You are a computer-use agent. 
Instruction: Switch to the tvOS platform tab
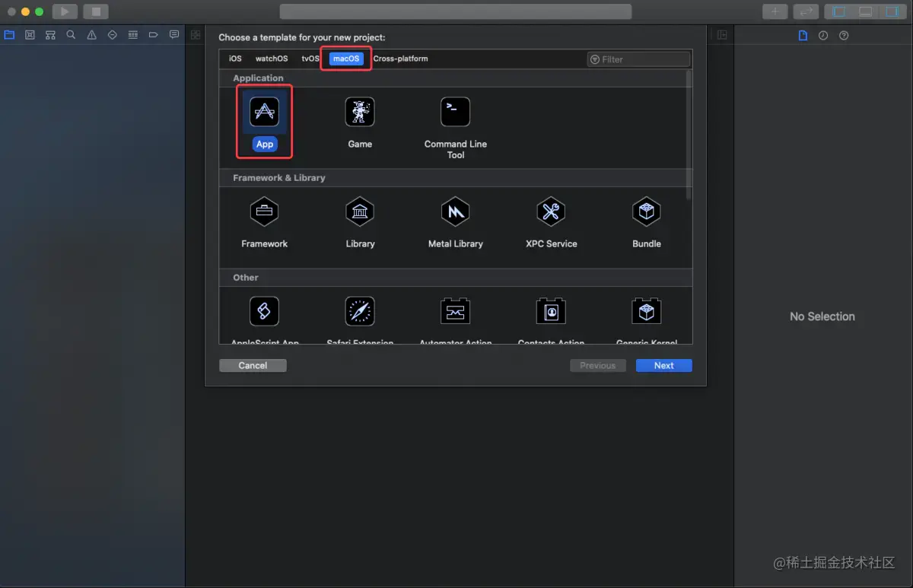(x=310, y=59)
